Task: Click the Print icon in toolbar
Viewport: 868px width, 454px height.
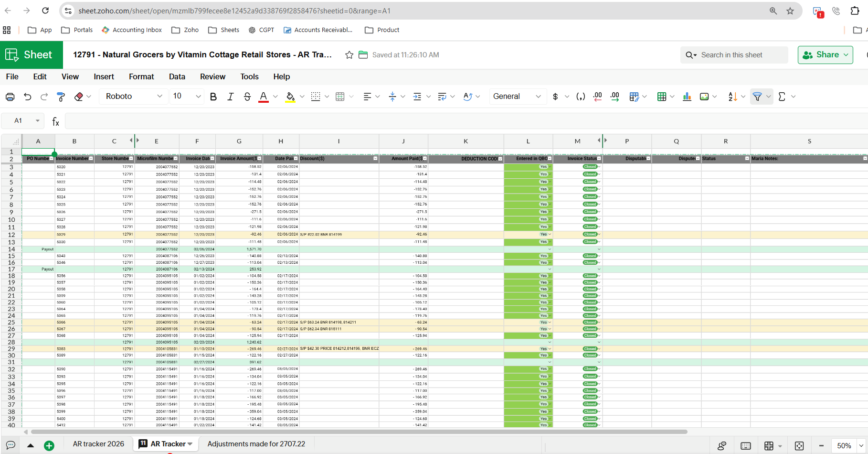Action: tap(10, 97)
